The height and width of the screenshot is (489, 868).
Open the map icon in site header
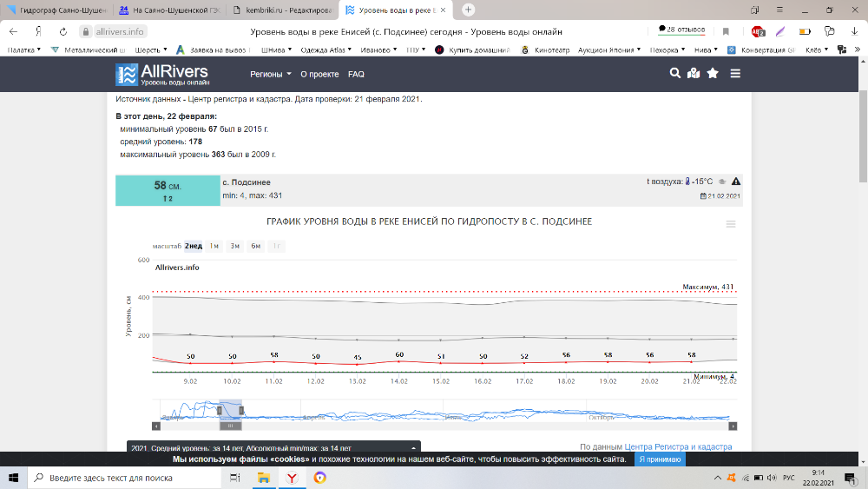[694, 74]
